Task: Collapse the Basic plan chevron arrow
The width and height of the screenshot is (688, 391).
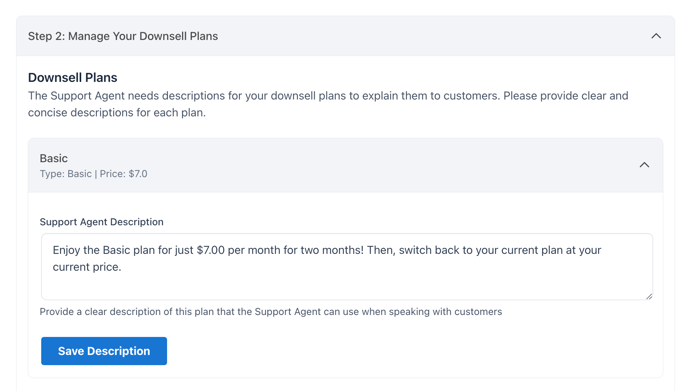Action: pos(644,165)
